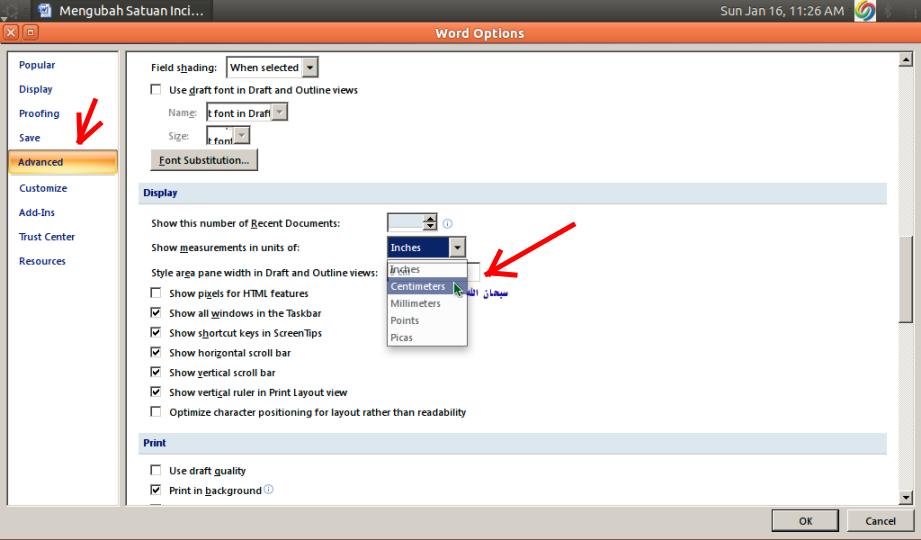Click the vertical scrollbar thumb in options pane
Image resolution: width=921 pixels, height=540 pixels.
click(906, 279)
